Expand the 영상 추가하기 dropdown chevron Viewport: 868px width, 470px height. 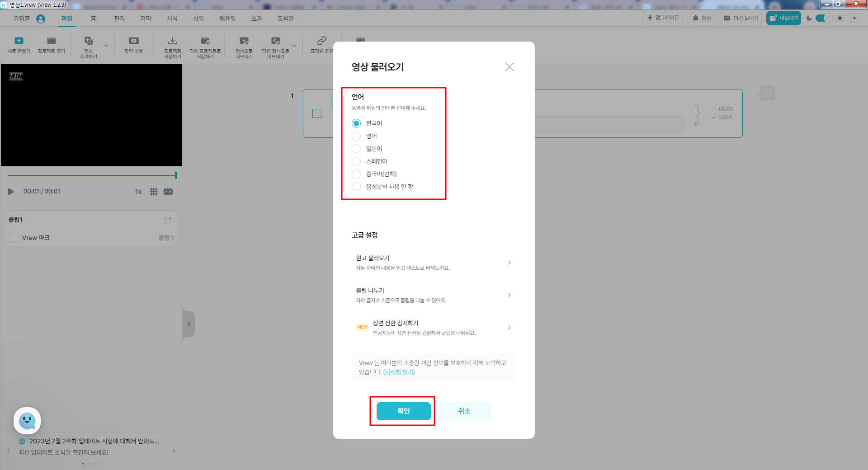pyautogui.click(x=106, y=45)
